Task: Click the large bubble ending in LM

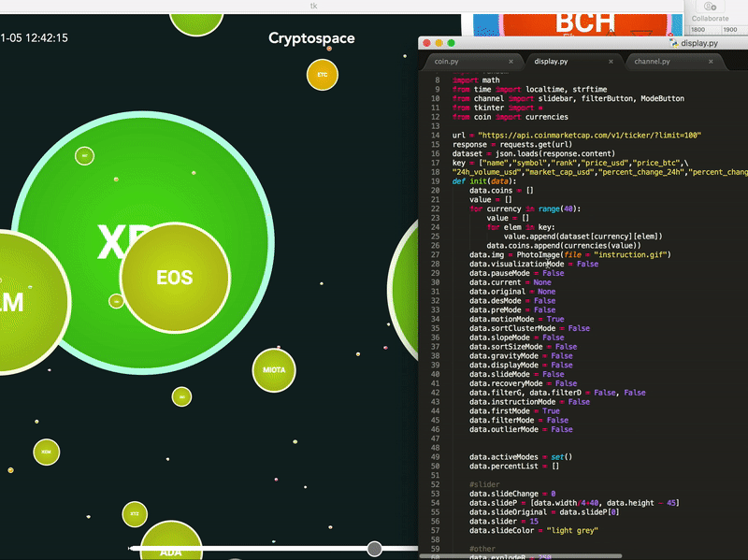Action: pyautogui.click(x=24, y=302)
